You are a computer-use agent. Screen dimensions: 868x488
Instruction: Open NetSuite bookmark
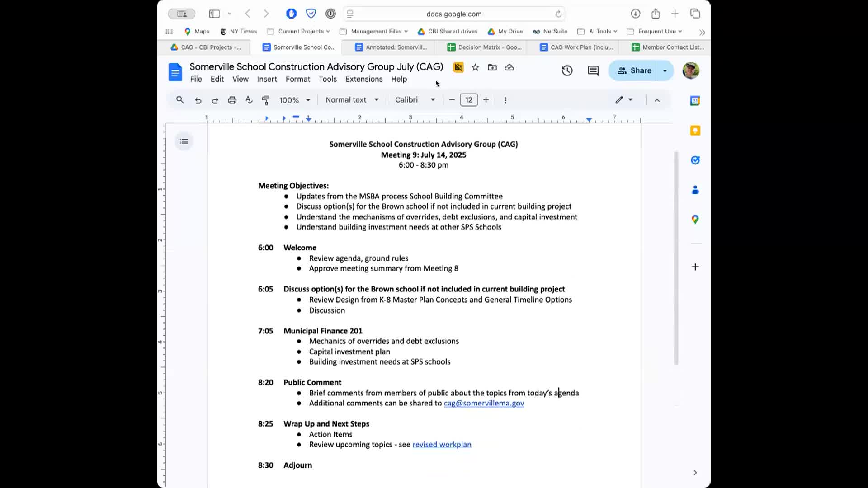(550, 31)
